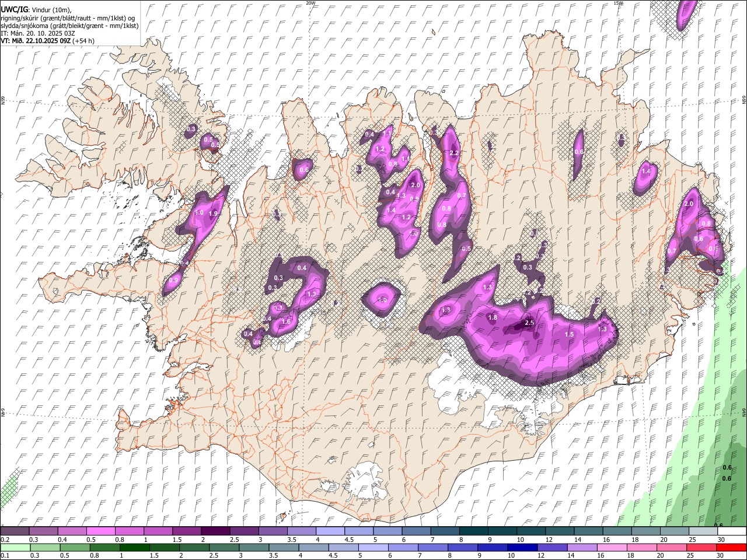This screenshot has height=560, width=747.
Task: Click the '0.1' label under the lower legend
Action: (5, 556)
